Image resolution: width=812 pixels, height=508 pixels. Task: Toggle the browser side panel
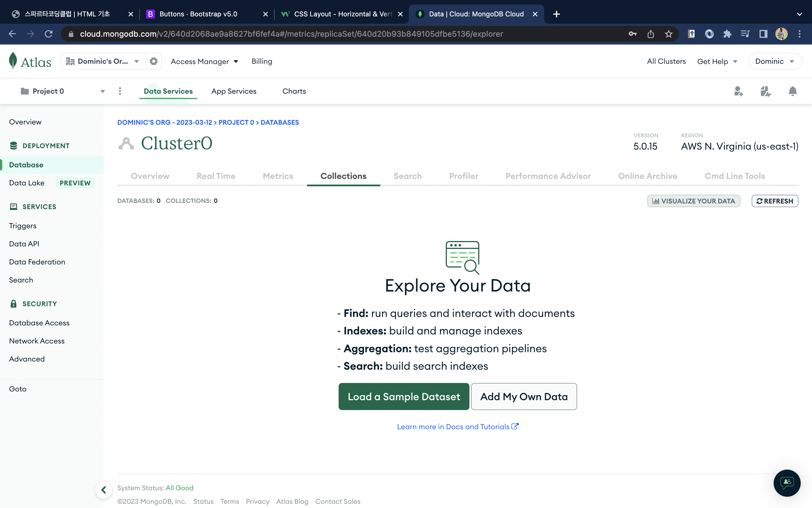tap(763, 34)
